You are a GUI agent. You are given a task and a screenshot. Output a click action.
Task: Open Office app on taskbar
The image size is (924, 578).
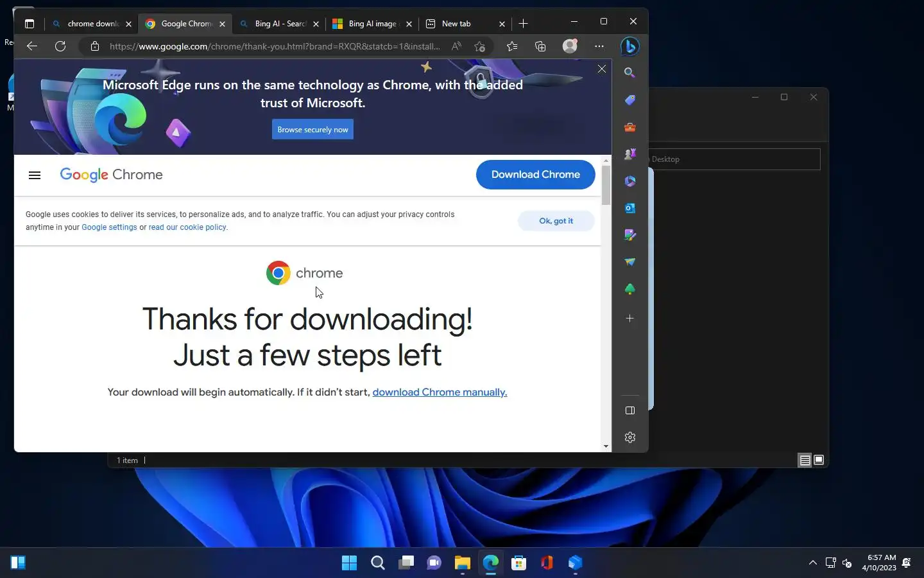pyautogui.click(x=547, y=563)
